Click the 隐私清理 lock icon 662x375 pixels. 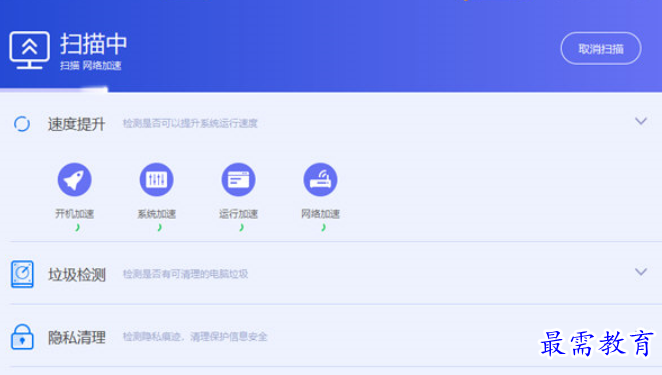(22, 337)
